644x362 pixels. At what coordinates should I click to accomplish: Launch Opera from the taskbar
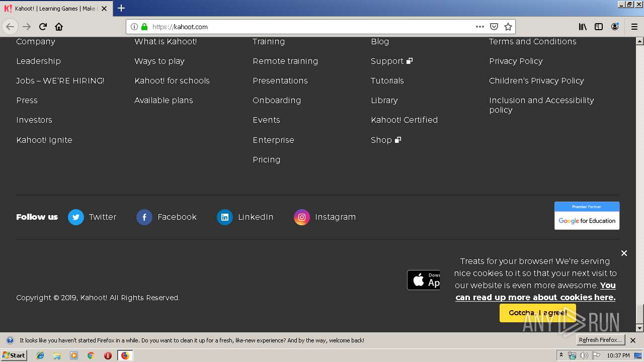pos(108,355)
